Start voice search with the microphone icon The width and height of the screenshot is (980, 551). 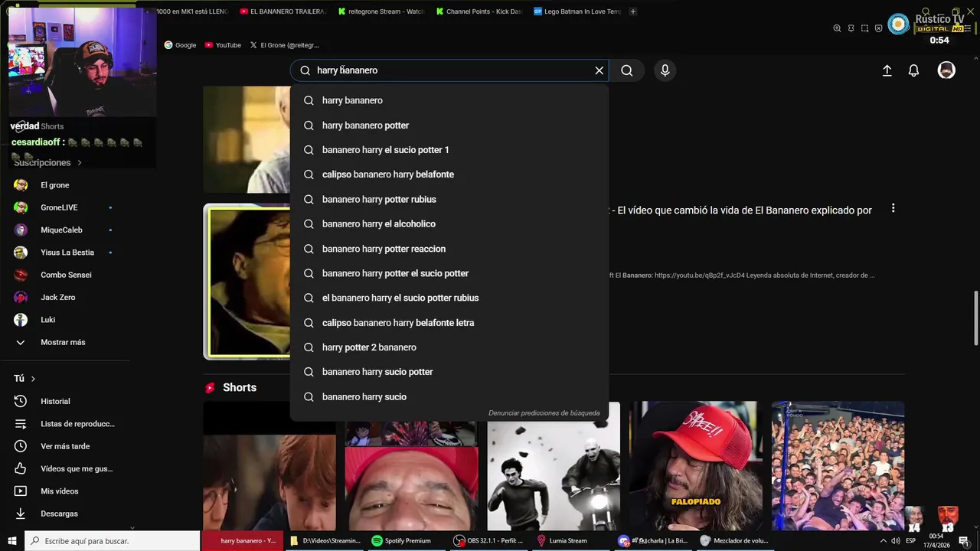coord(665,70)
